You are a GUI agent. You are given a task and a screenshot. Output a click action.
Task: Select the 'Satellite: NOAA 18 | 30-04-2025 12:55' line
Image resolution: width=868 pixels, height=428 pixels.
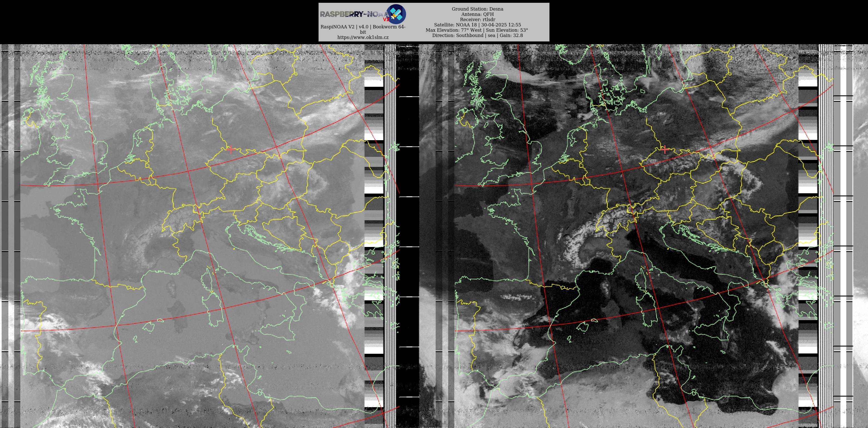tap(477, 25)
